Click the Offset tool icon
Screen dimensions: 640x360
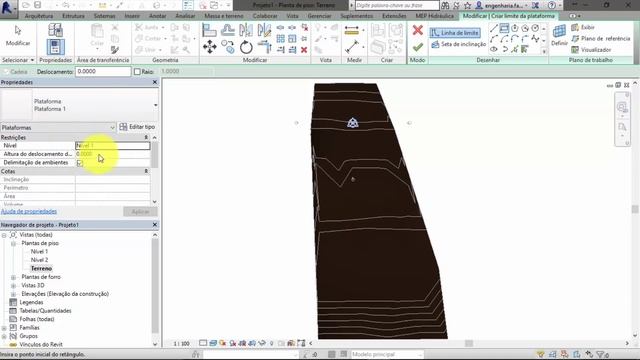point(228,30)
